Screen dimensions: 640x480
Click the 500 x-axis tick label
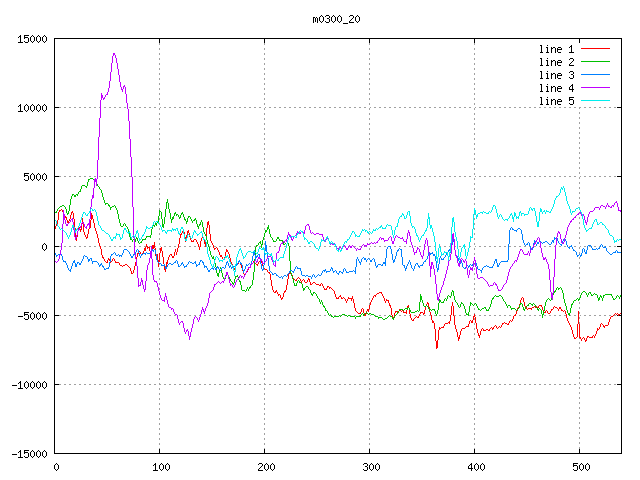pos(580,467)
